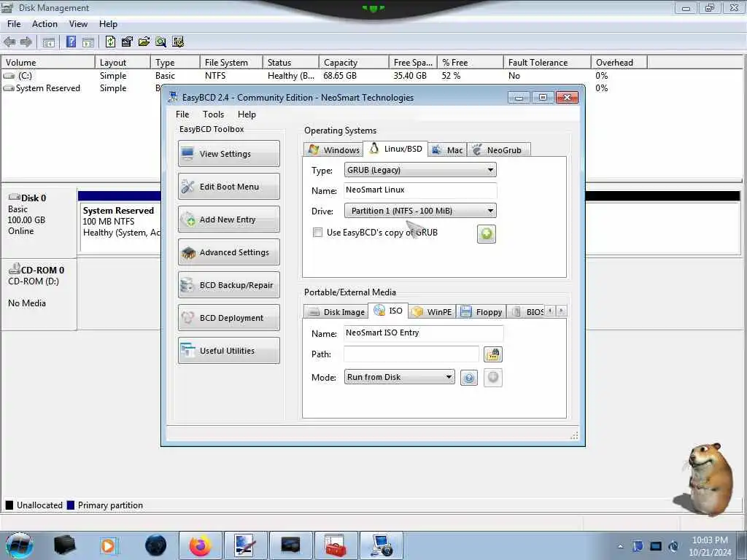This screenshot has height=560, width=747.
Task: Click the Edit Boot Menu button
Action: coord(228,186)
